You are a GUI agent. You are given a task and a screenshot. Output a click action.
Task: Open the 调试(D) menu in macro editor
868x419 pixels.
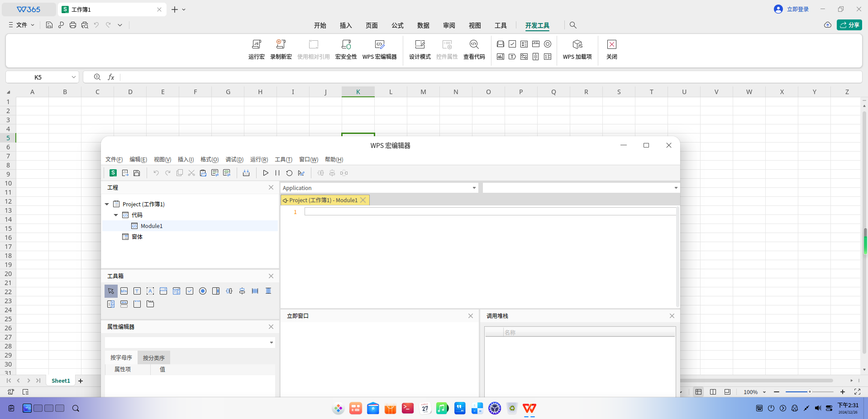pyautogui.click(x=234, y=159)
